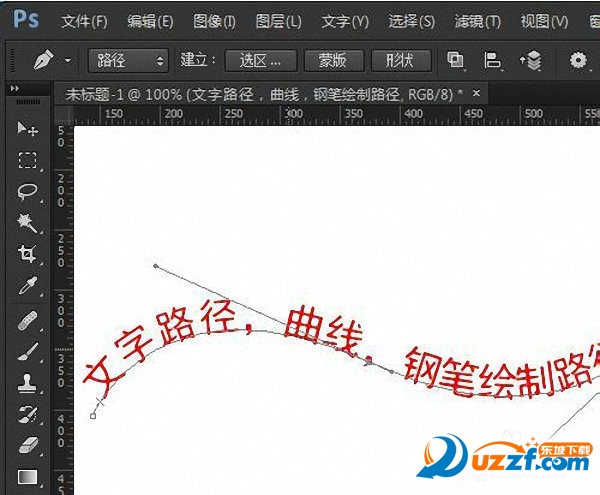600x495 pixels.
Task: Expand the Pen tool preset picker arrow
Action: point(68,61)
